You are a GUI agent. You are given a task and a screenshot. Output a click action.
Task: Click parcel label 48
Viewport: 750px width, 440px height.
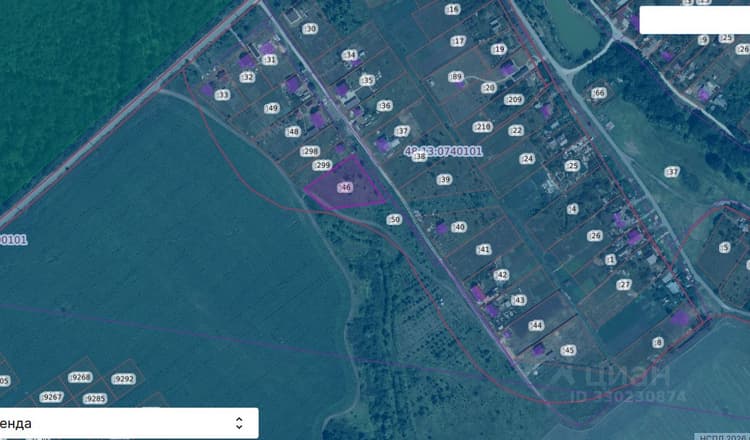[x=293, y=132]
